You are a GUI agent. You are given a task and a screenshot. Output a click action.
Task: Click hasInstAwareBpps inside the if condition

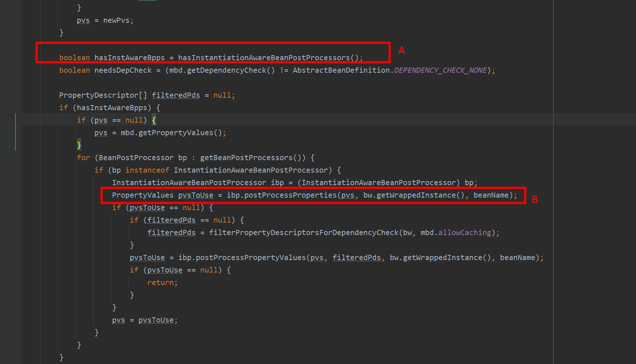(112, 108)
